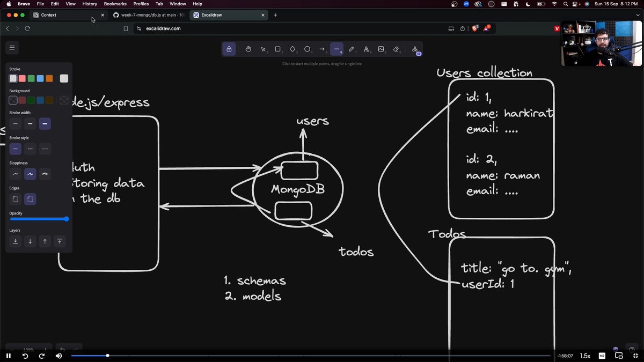This screenshot has width=644, height=362.
Task: Reload the excalidraw.com page
Action: click(27, 28)
